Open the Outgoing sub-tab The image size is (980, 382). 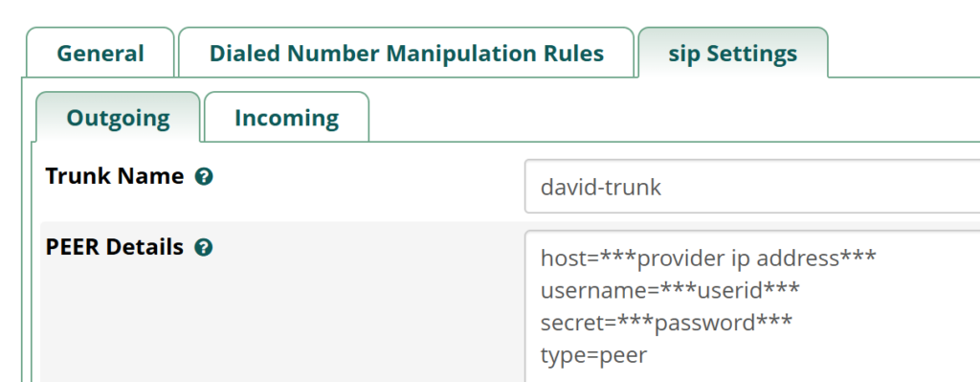pos(118,118)
